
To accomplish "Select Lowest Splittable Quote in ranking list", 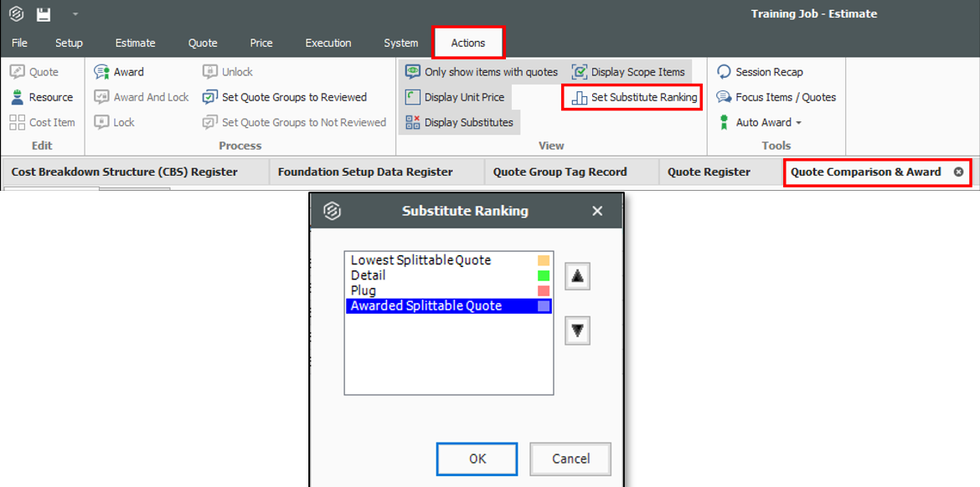I will pos(449,260).
